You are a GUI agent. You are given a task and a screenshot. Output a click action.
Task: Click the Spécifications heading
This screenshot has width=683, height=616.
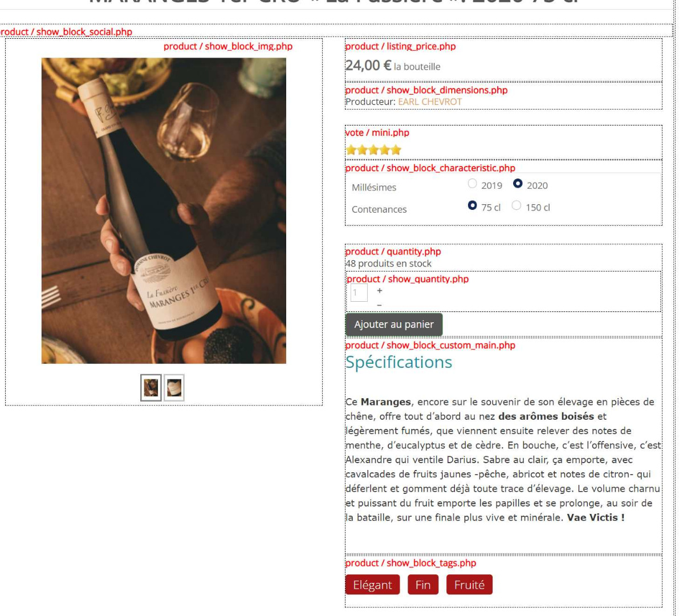[399, 362]
